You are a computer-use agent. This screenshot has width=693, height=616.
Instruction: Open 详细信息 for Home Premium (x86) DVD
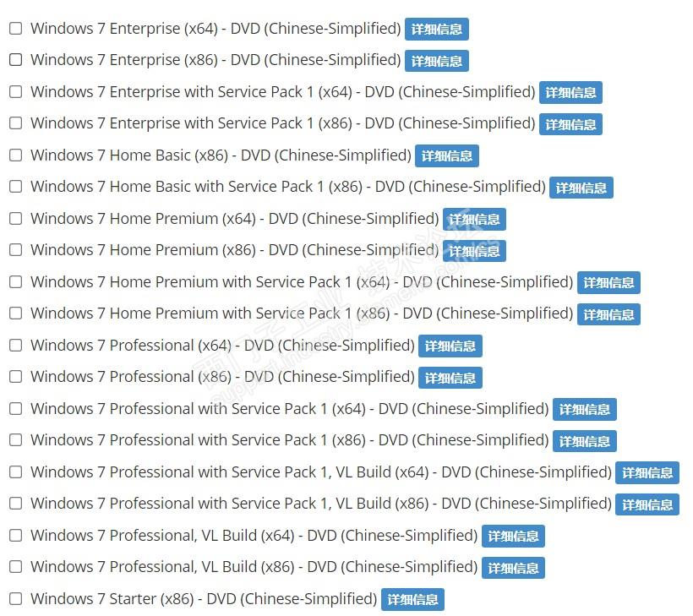(x=474, y=251)
